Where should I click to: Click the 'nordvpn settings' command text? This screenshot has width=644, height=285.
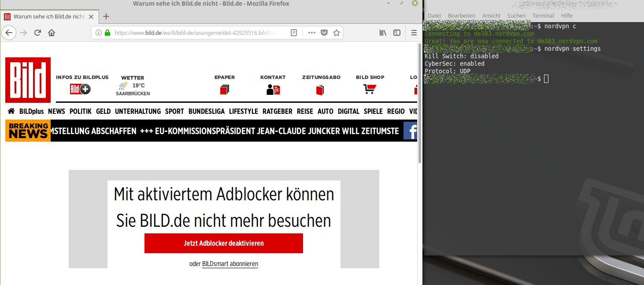pos(572,49)
